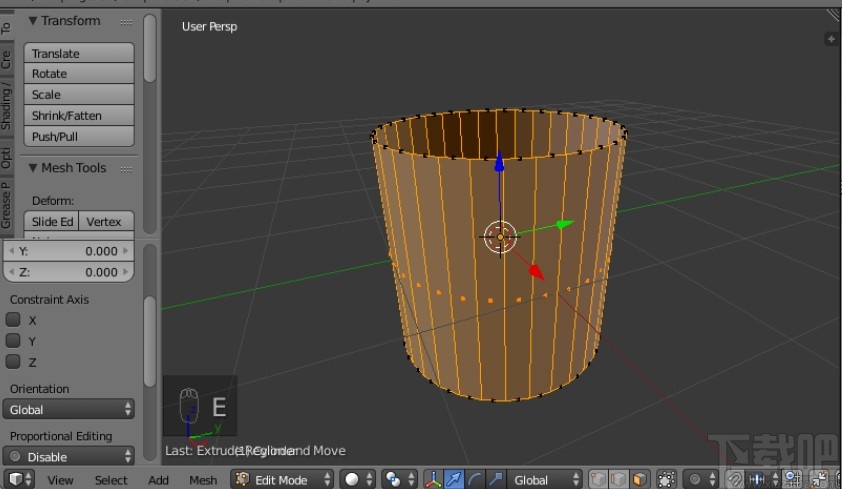
Task: Click the Shrink/Fatten button
Action: point(79,116)
